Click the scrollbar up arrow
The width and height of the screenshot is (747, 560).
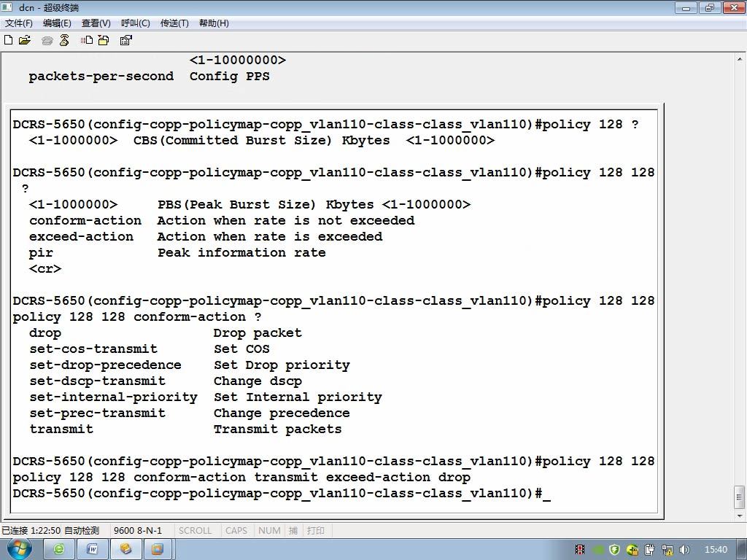(740, 60)
